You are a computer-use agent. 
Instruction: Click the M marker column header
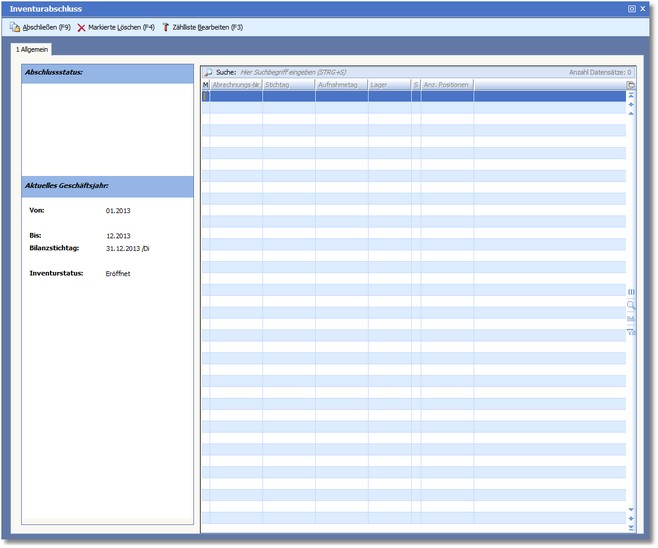tap(205, 85)
